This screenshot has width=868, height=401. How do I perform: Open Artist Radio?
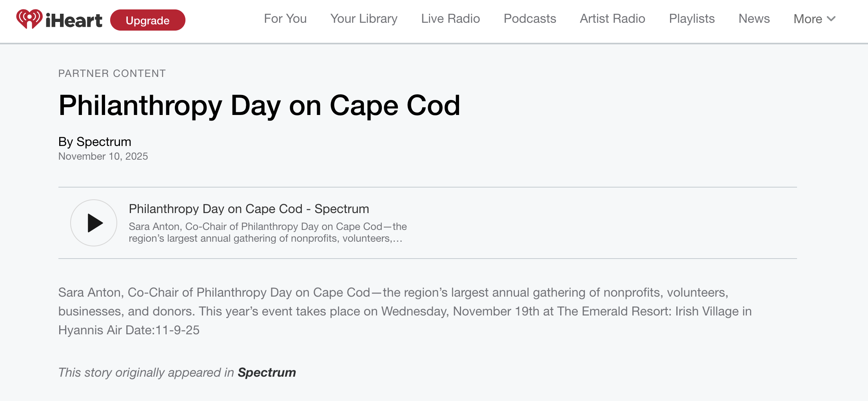point(612,18)
